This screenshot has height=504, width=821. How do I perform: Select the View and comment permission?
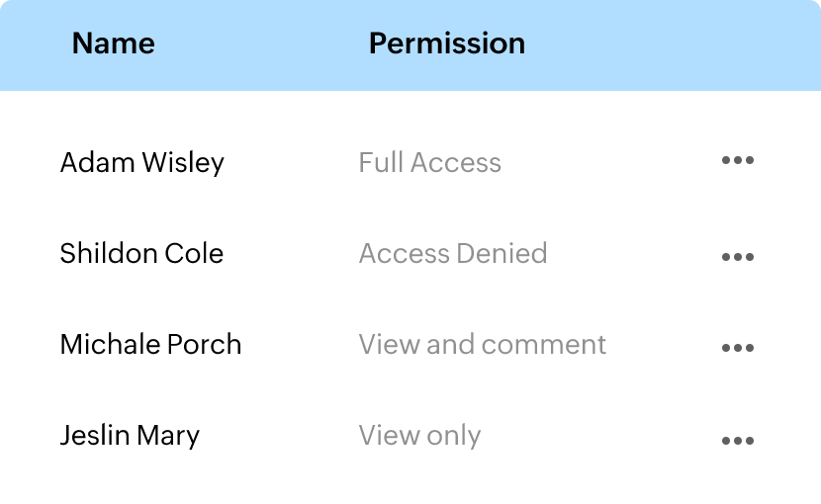(482, 344)
